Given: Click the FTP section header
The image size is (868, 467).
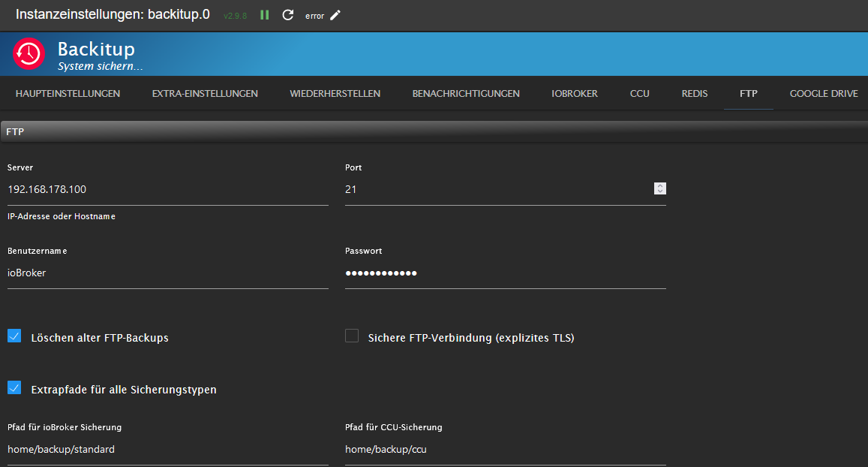Looking at the screenshot, I should click(x=434, y=132).
